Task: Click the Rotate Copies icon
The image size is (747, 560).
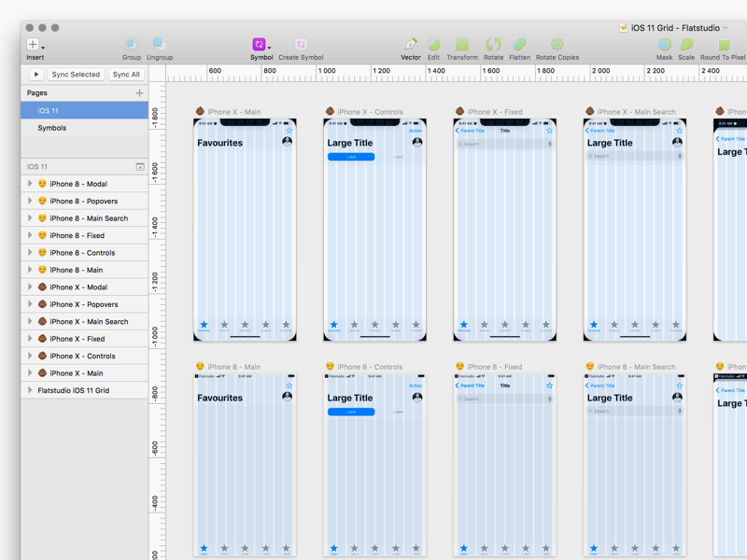Action: [557, 45]
